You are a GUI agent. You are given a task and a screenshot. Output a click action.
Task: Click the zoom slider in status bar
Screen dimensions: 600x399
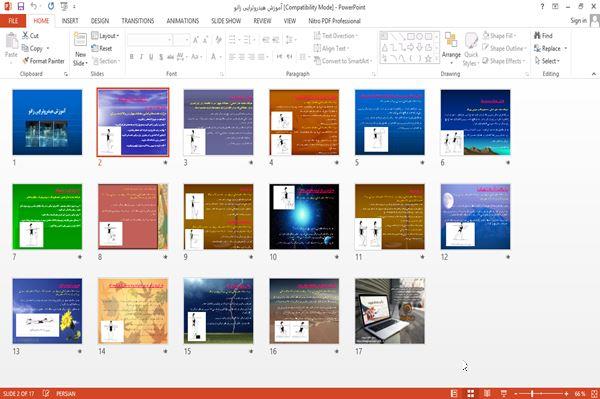(x=541, y=393)
